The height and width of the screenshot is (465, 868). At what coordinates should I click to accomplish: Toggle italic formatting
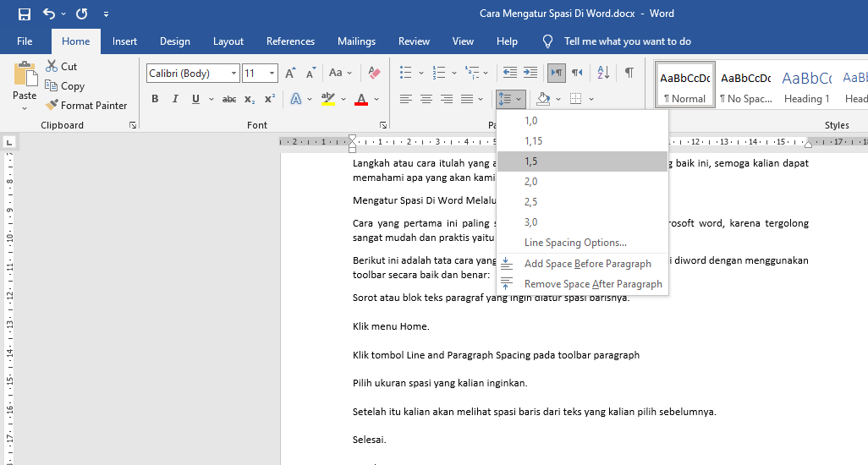pyautogui.click(x=175, y=99)
